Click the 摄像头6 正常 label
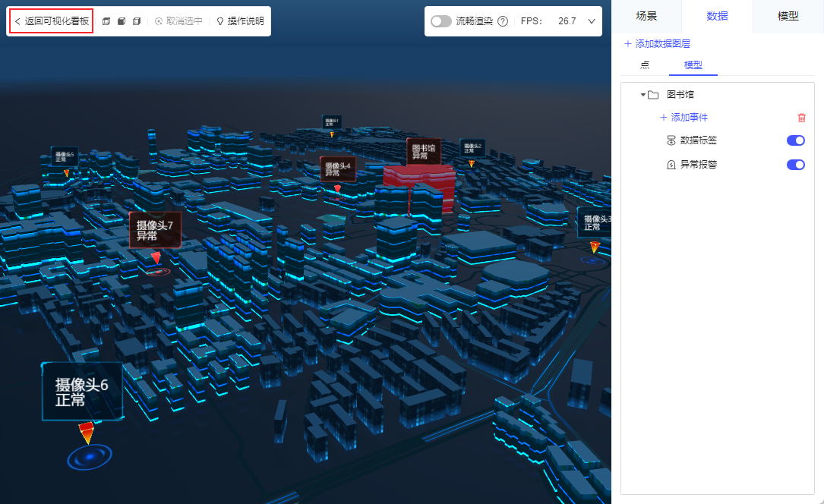This screenshot has width=824, height=504. tap(82, 392)
